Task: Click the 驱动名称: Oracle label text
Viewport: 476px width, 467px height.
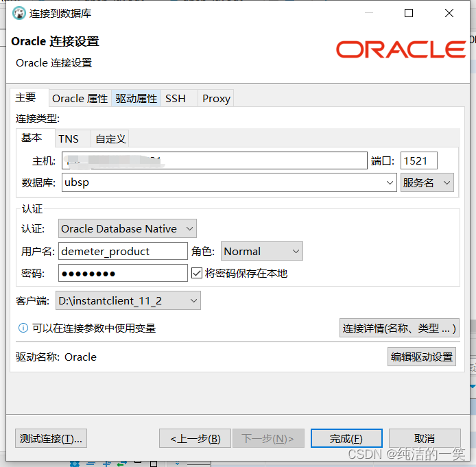Action: click(x=56, y=357)
